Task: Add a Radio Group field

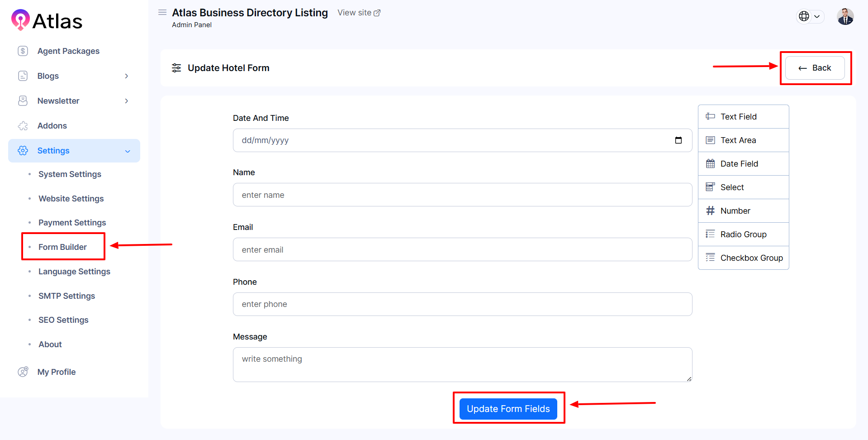Action: [x=744, y=234]
